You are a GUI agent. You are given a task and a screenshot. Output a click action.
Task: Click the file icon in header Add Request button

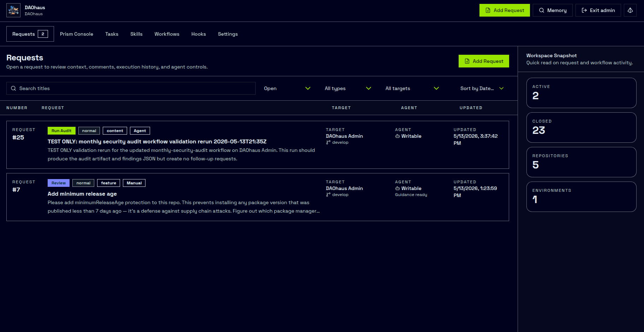[488, 11]
